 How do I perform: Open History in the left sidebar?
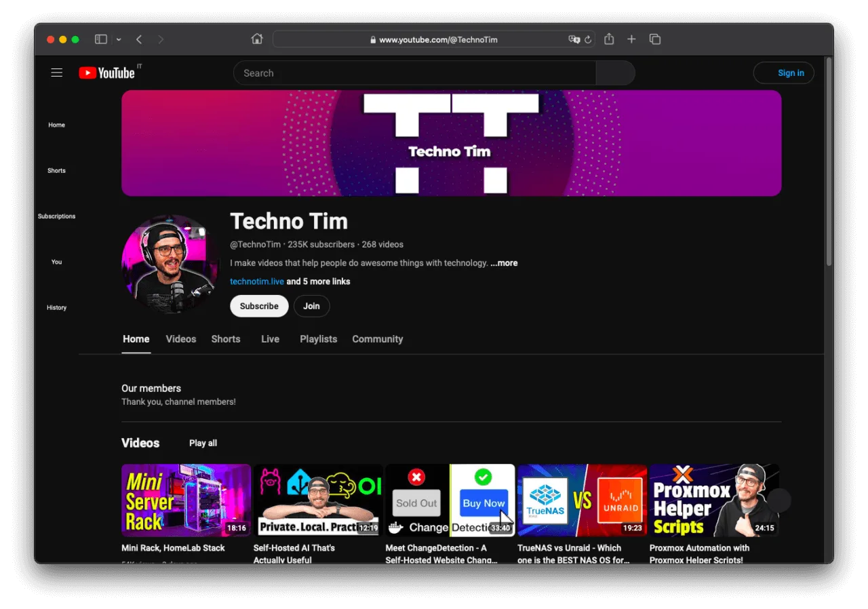coord(57,307)
